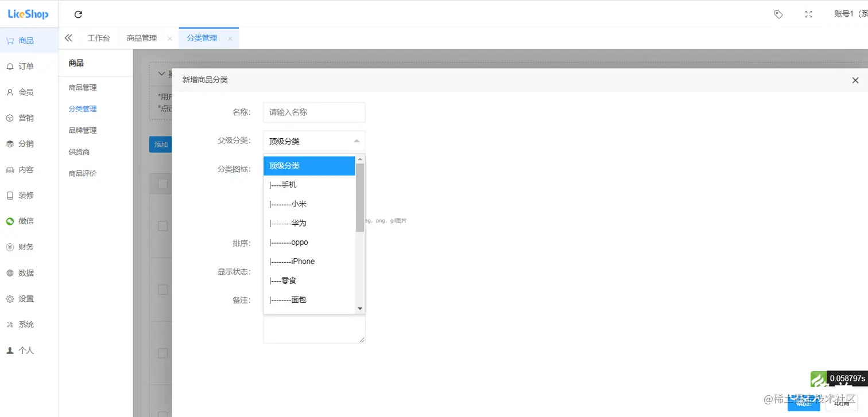Select the 华为 category option
The width and height of the screenshot is (868, 417).
[x=309, y=223]
